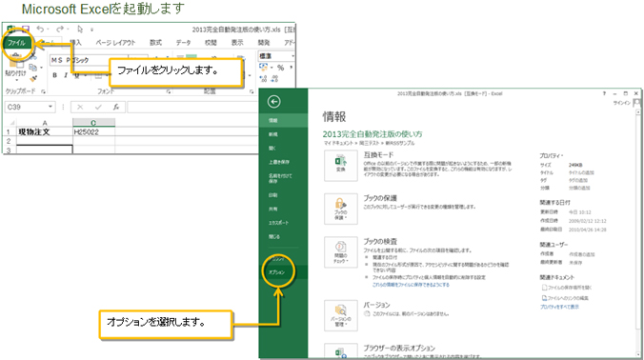Screen dimensions: 644x360
Task: Select column A header
Action: click(45, 123)
